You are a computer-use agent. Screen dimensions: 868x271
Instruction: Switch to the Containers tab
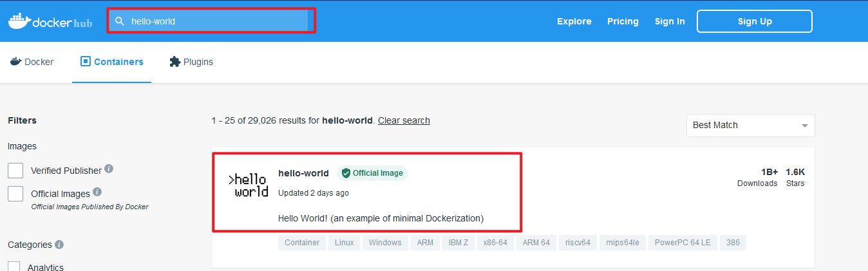point(111,62)
